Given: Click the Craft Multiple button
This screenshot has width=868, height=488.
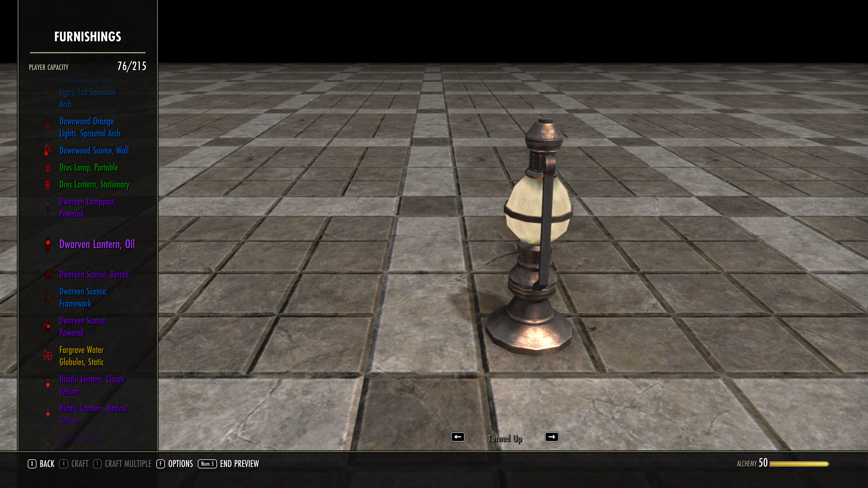Looking at the screenshot, I should pos(122,464).
